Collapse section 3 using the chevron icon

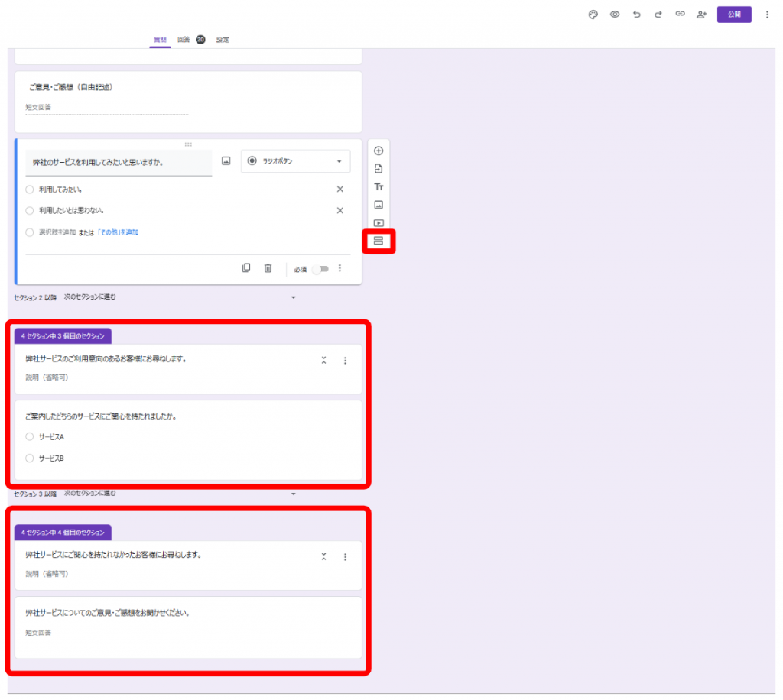coord(324,361)
